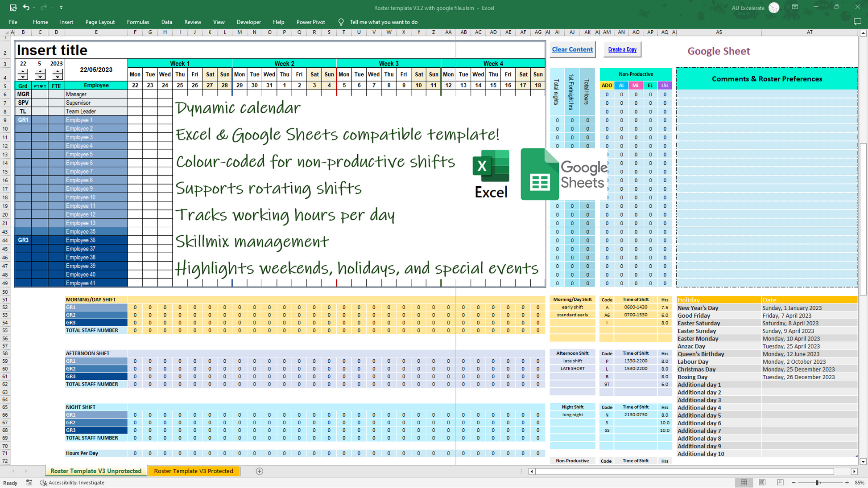Increase the year spinner above FTE
Image resolution: width=868 pixels, height=488 pixels.
point(57,72)
